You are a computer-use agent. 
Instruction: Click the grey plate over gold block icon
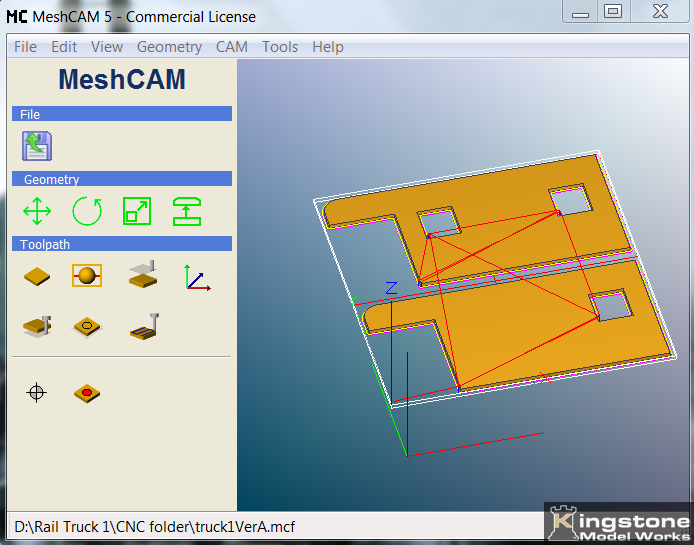click(143, 274)
